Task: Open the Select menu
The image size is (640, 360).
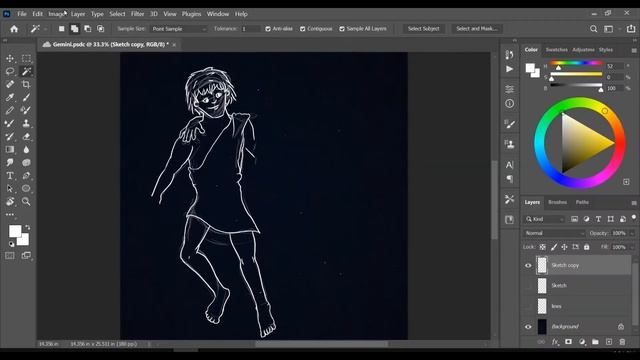Action: point(117,14)
